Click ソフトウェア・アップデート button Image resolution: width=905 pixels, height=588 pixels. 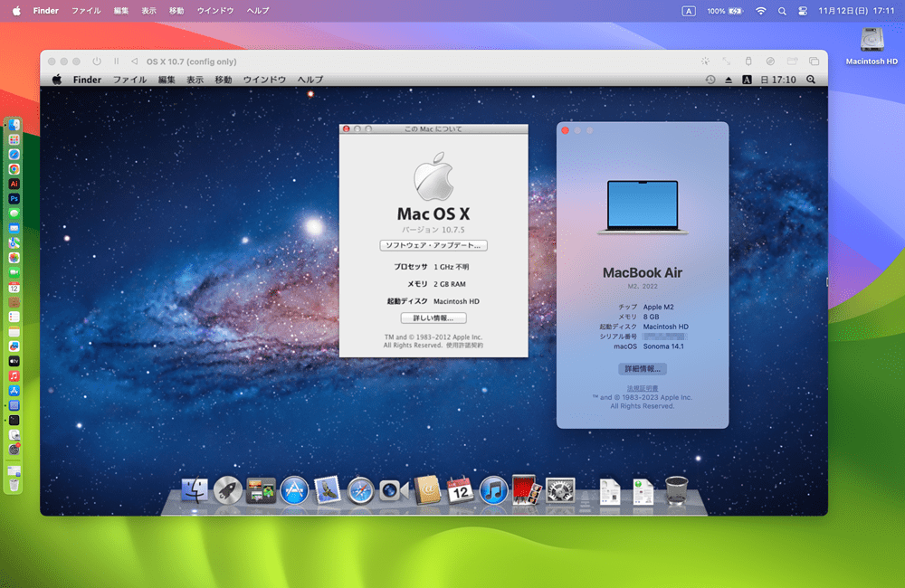(433, 245)
